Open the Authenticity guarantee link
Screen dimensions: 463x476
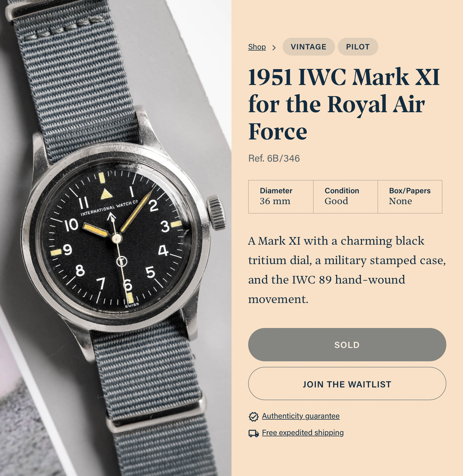(301, 416)
